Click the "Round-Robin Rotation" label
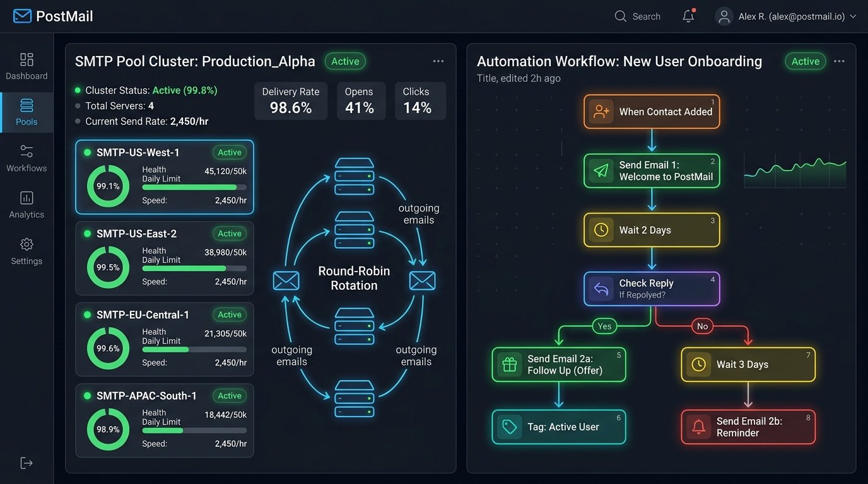The image size is (868, 484). point(354,278)
